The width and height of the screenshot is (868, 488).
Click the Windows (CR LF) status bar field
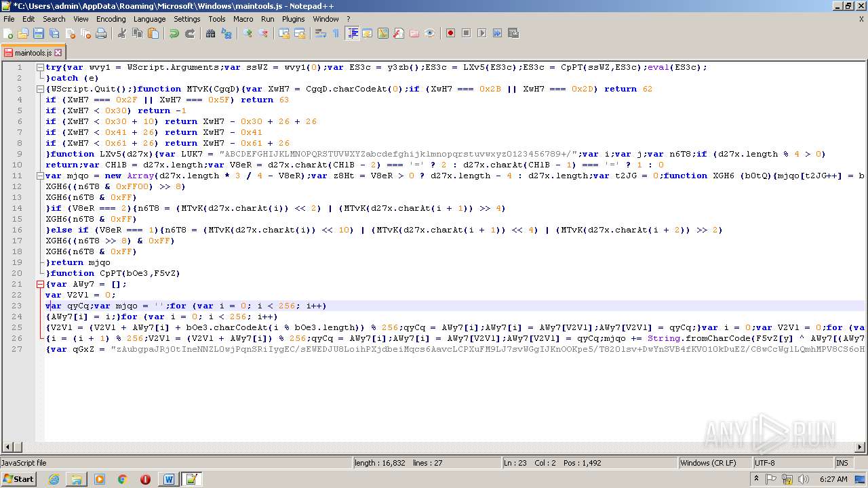[715, 462]
